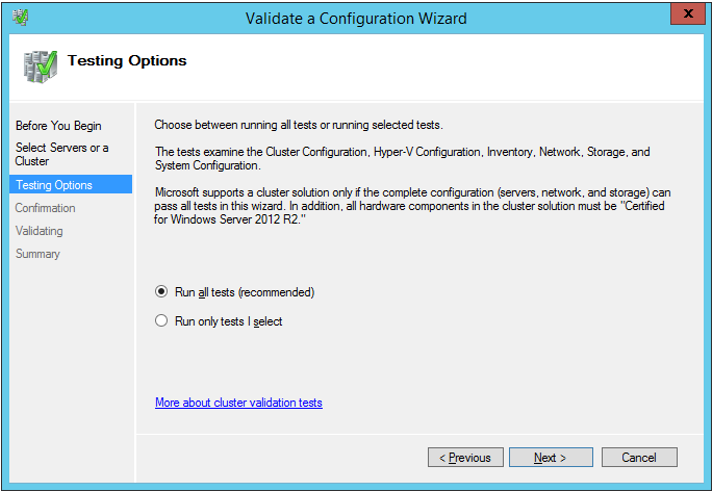The height and width of the screenshot is (492, 713).
Task: Click the Validate a Configuration Wizard title text
Action: [356, 18]
